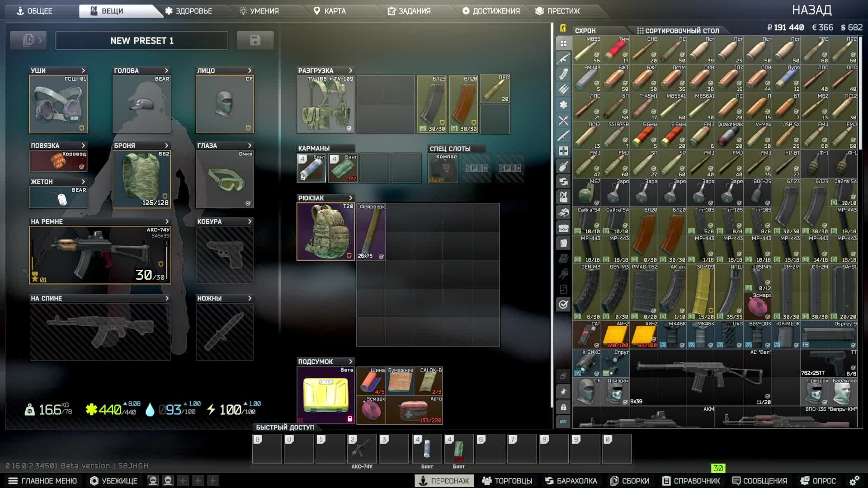Filter stash by grenades icon
The width and height of the screenshot is (868, 488).
coord(563,166)
